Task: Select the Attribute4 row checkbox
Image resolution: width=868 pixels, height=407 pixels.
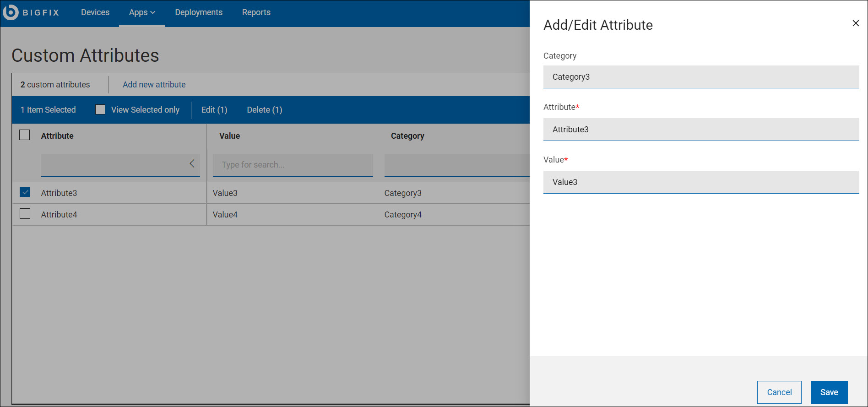Action: point(25,214)
